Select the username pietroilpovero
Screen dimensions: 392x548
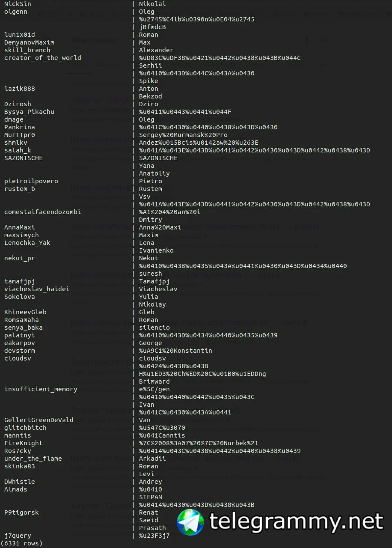31,181
